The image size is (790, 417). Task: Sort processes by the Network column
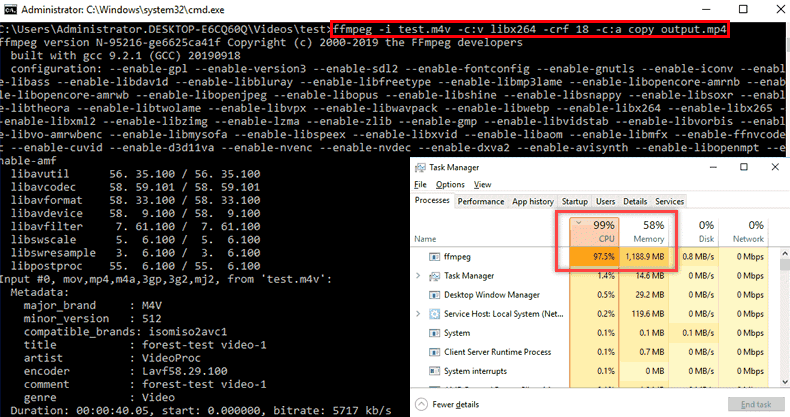click(x=744, y=231)
